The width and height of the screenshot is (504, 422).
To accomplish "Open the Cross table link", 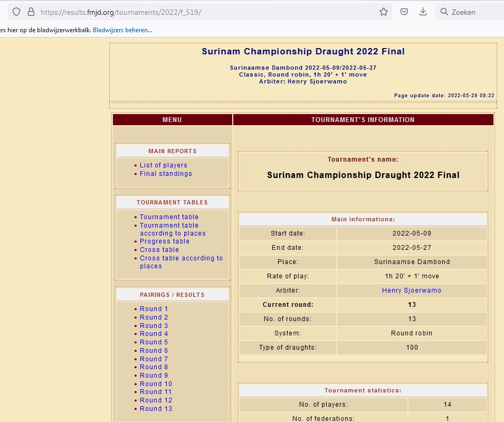I will point(159,250).
